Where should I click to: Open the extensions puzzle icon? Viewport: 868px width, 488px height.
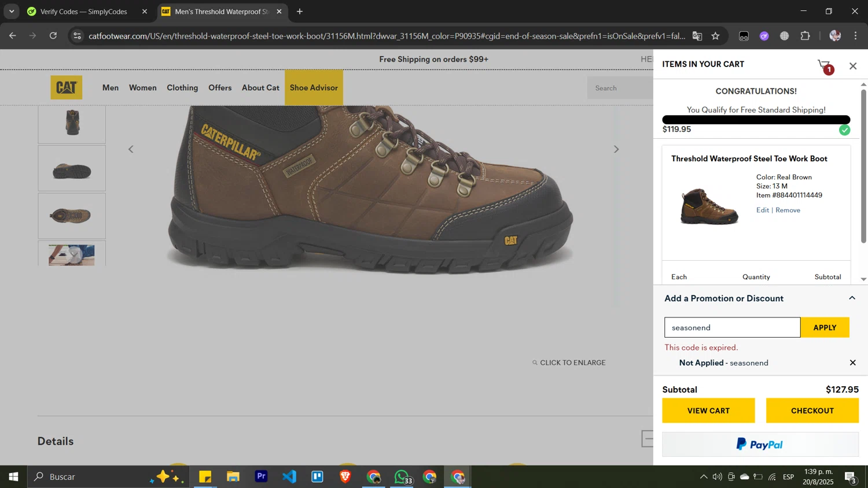click(x=805, y=36)
